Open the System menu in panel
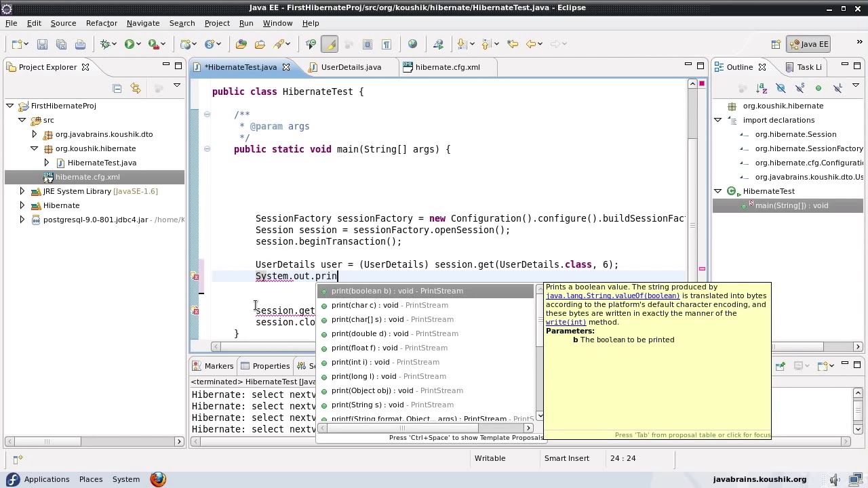Viewport: 868px width, 488px height. point(126,479)
